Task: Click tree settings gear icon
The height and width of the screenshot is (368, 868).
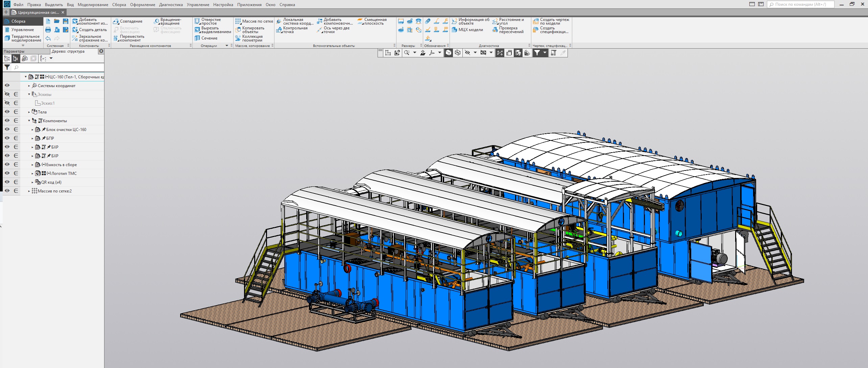Action: point(101,51)
